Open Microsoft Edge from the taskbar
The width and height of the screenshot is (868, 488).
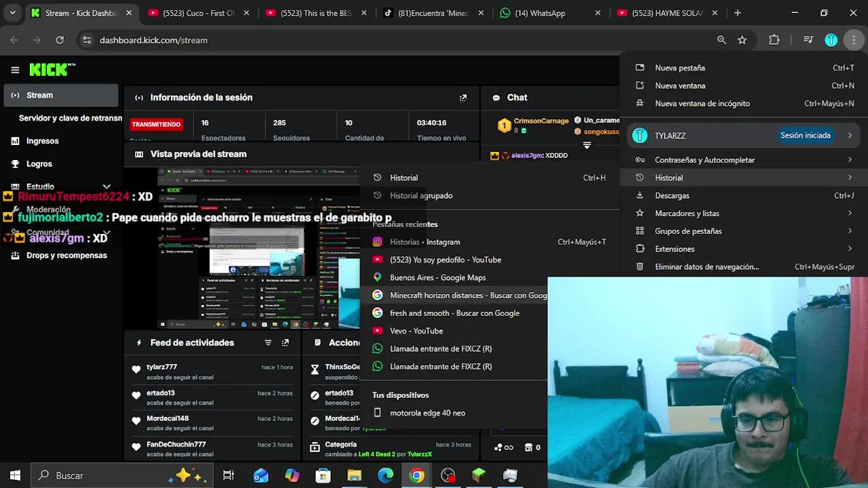(x=385, y=476)
